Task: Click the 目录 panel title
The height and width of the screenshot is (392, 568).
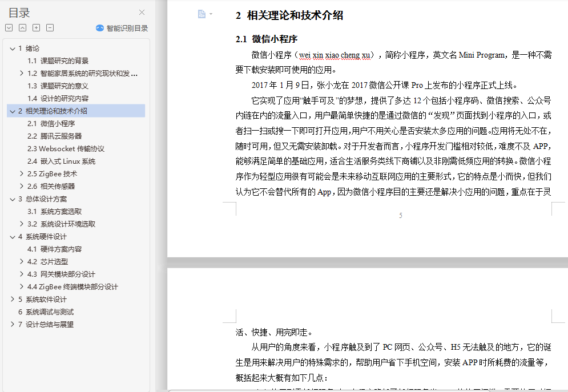Action: pyautogui.click(x=19, y=13)
